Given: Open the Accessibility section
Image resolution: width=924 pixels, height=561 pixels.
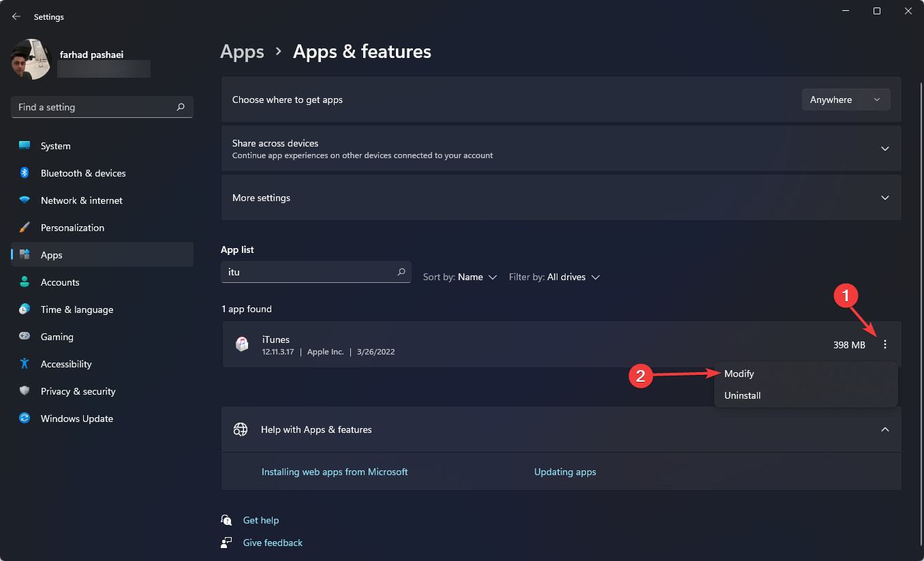Looking at the screenshot, I should coord(65,364).
